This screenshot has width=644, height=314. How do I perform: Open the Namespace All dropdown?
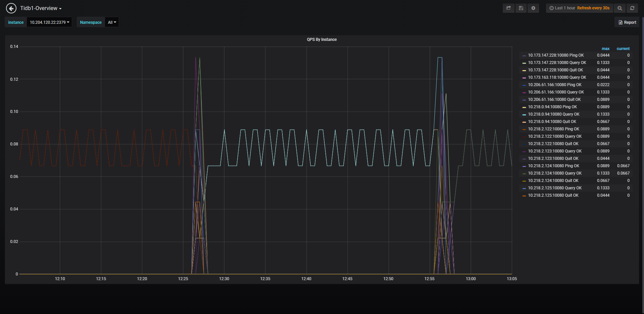click(112, 22)
